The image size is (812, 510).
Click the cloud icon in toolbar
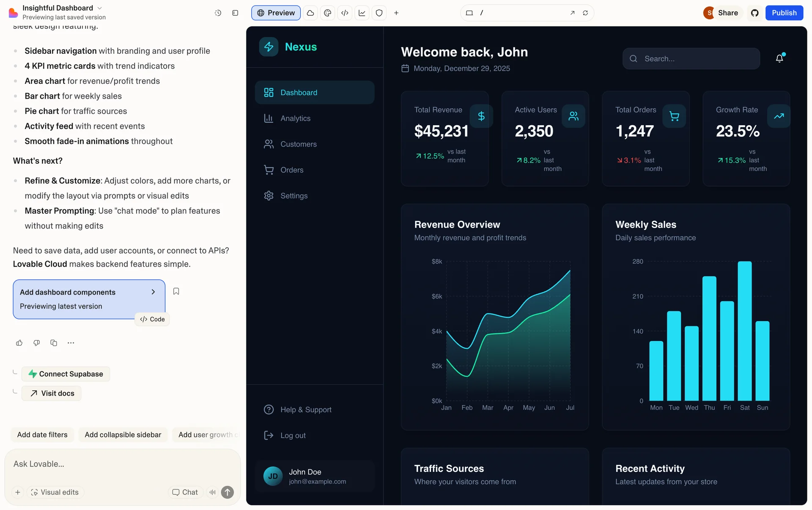click(310, 13)
